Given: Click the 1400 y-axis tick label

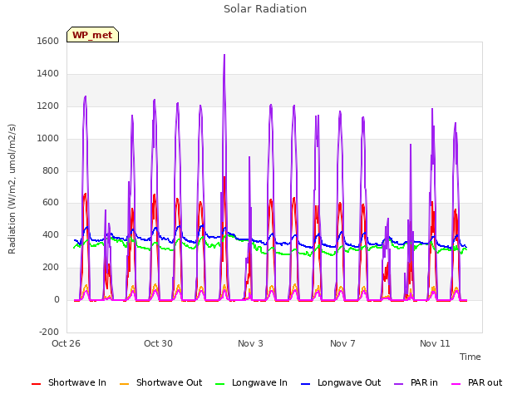Looking at the screenshot, I should pos(48,74).
